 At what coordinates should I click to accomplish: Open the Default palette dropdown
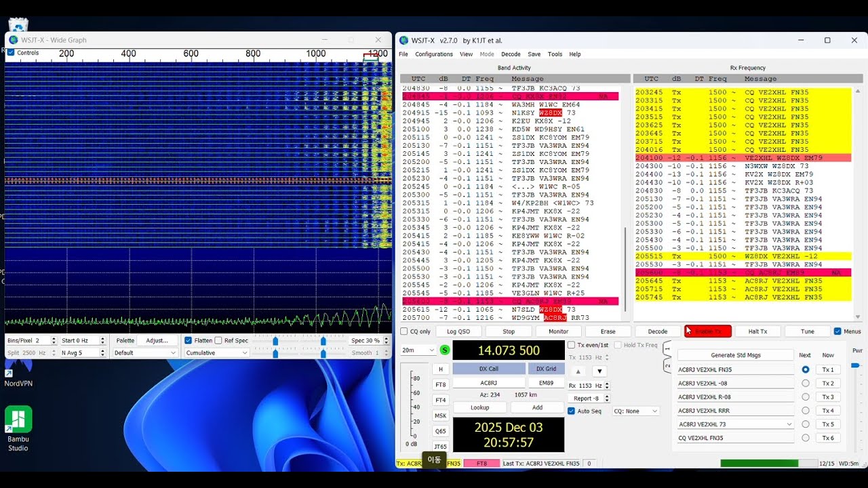145,353
